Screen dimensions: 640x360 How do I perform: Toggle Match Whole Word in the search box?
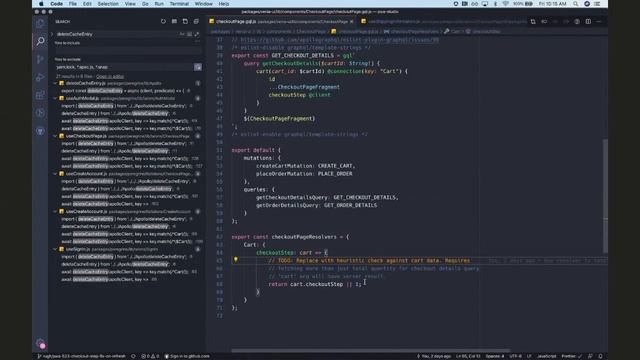coord(189,34)
